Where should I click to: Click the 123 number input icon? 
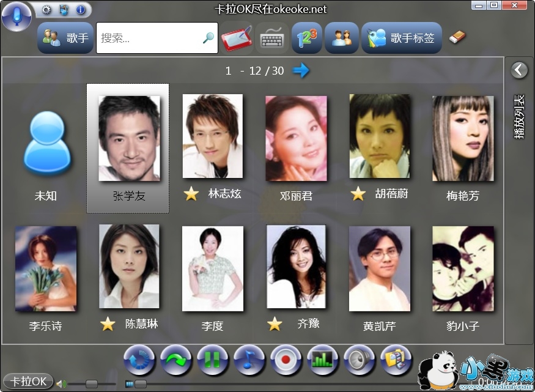pos(307,38)
